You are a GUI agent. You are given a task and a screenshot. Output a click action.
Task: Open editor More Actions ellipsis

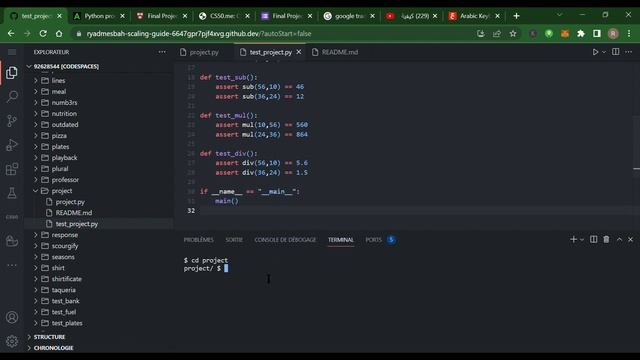(x=629, y=52)
